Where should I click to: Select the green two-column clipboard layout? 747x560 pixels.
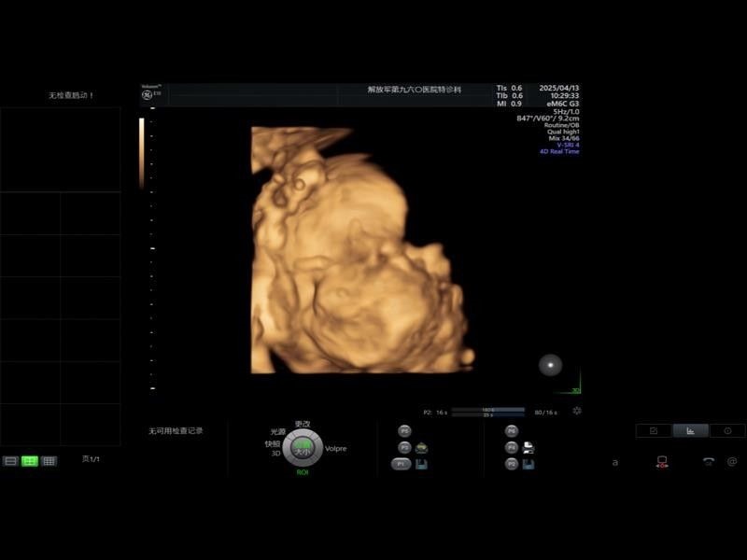[x=30, y=461]
